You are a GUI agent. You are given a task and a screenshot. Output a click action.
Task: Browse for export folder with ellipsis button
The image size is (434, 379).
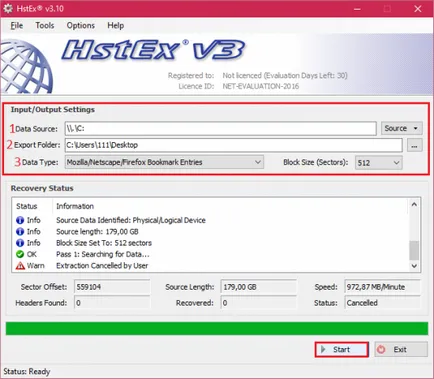click(x=414, y=145)
